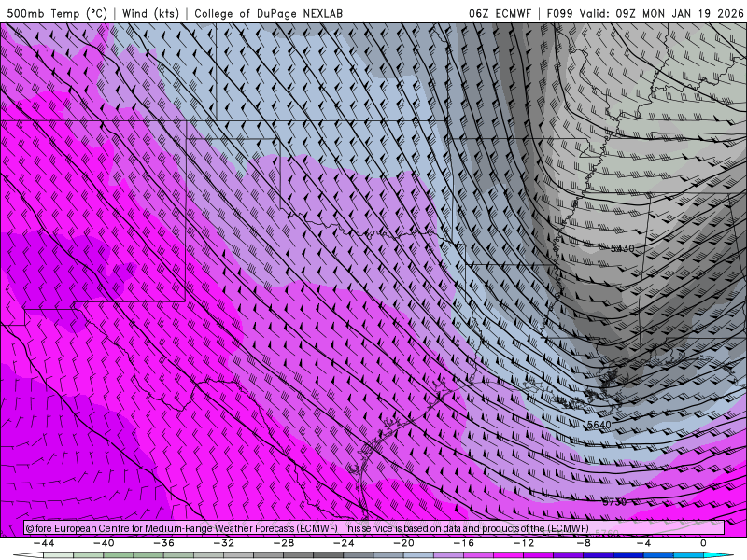Click the -36 color scale label
The image size is (747, 560).
164,543
